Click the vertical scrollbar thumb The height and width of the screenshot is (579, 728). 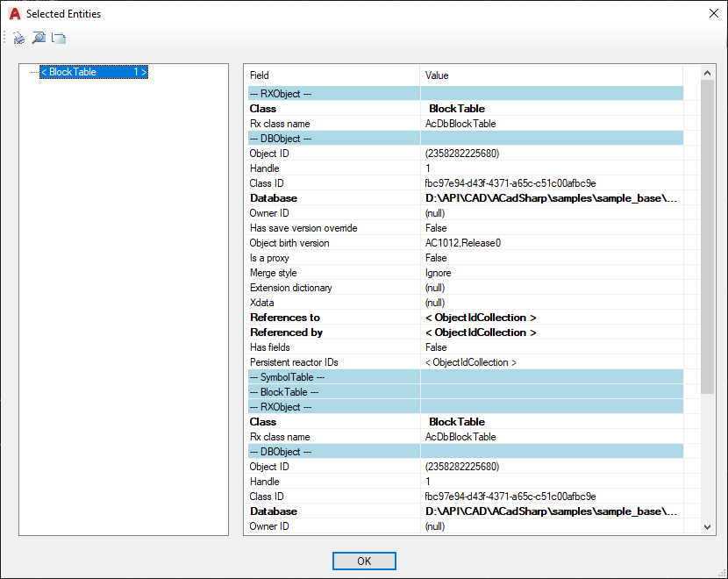click(x=708, y=237)
